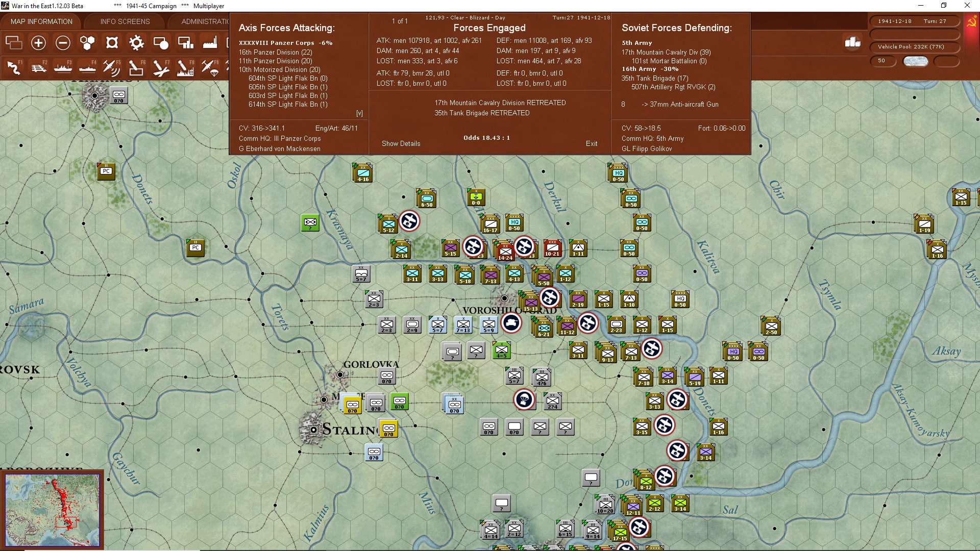This screenshot has width=980, height=551.
Task: Toggle the gear-shaped toolbar icon
Action: coord(136,43)
